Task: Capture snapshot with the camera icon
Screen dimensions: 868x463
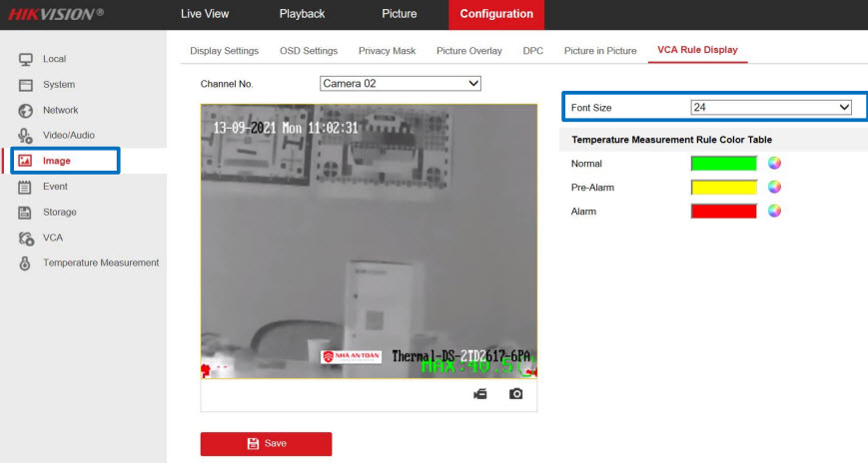Action: tap(515, 394)
